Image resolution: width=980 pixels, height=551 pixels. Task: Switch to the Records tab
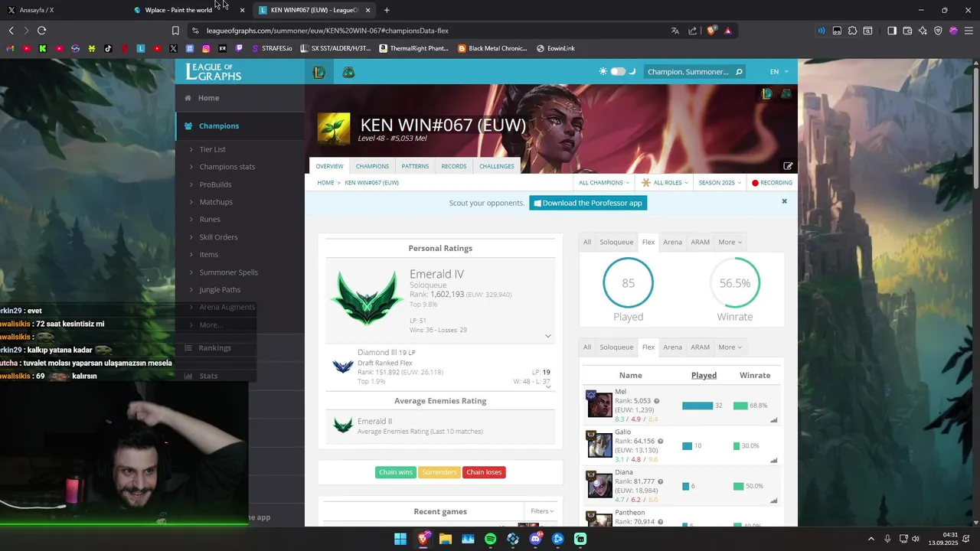(x=453, y=166)
